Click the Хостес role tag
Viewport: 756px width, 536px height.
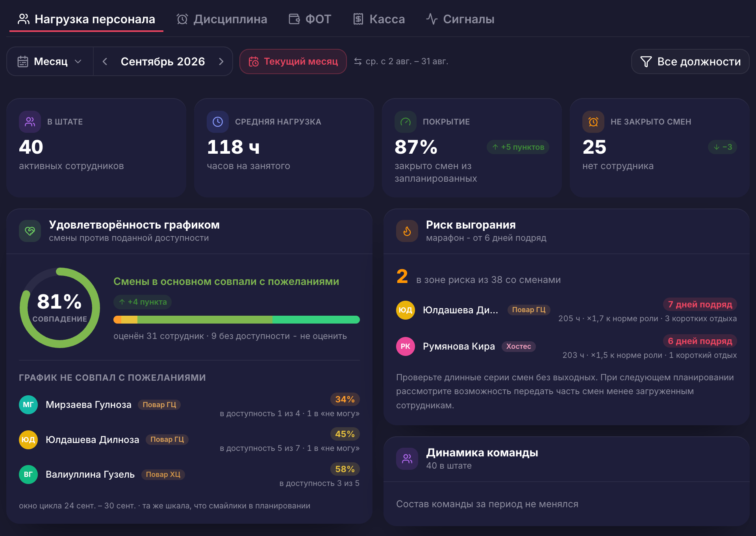coord(519,346)
